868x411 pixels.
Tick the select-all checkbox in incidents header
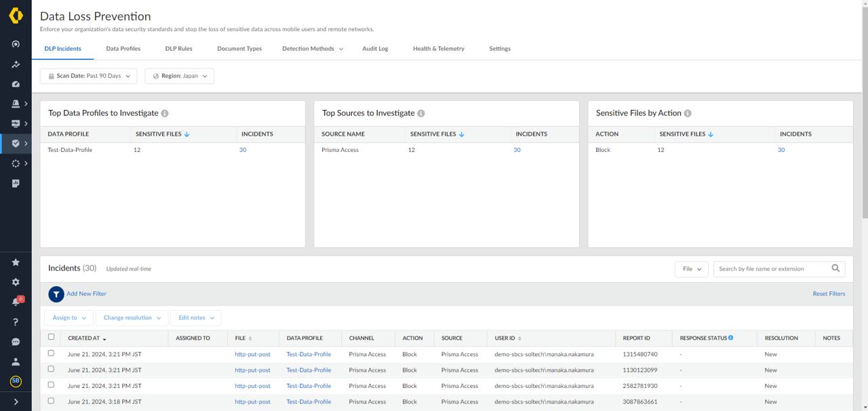51,337
